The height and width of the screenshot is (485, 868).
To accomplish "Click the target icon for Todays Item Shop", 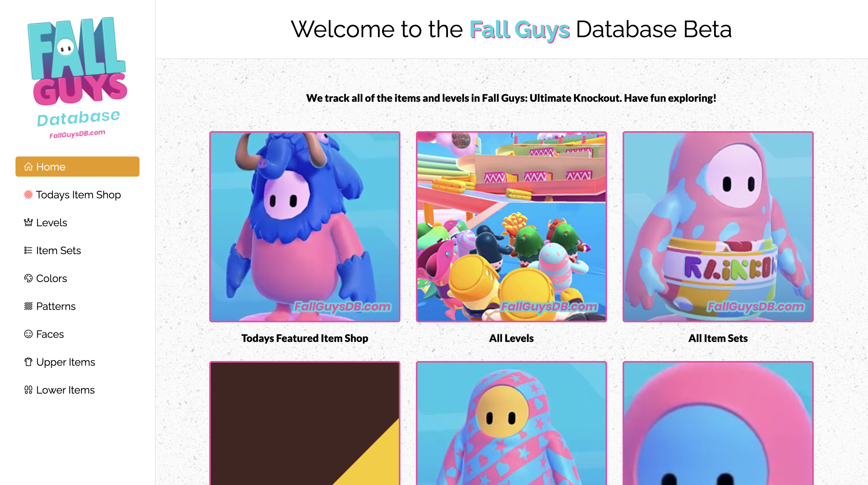I will pos(28,195).
